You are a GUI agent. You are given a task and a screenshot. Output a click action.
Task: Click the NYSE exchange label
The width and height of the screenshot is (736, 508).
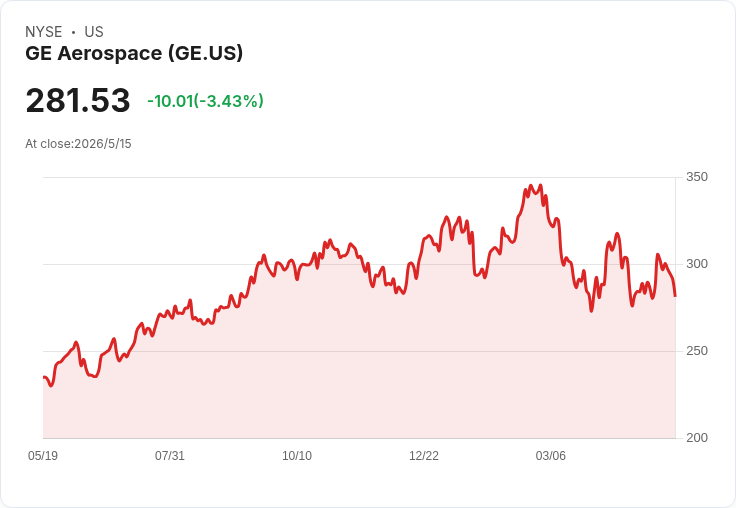44,32
